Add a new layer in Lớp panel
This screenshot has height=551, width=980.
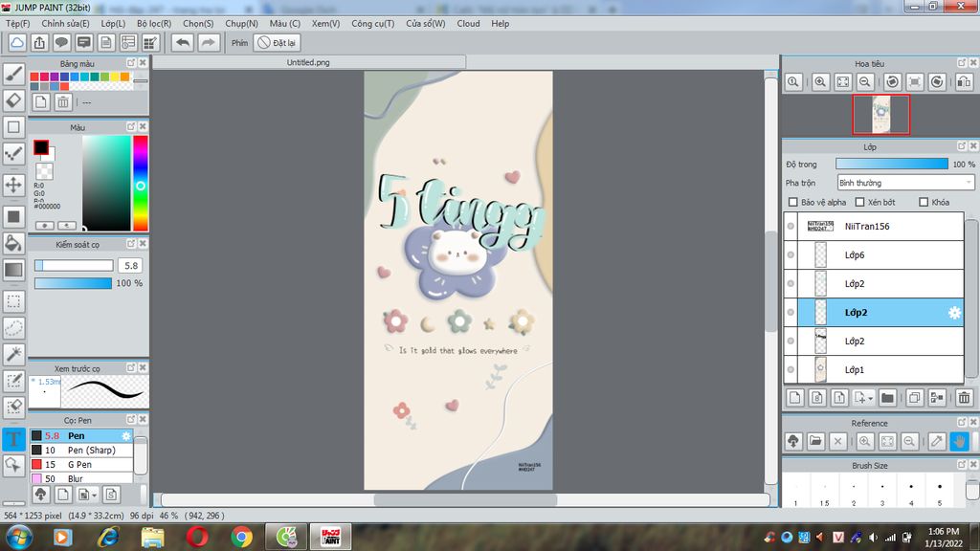(x=795, y=397)
